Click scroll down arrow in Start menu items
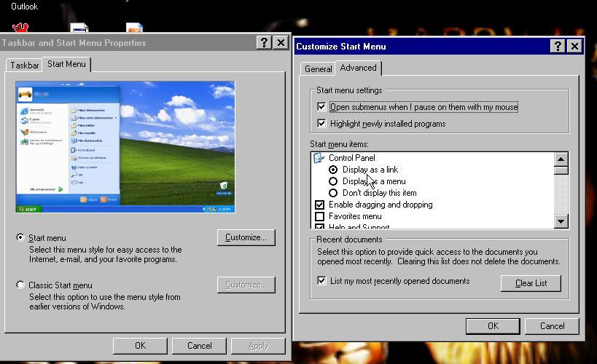597x364 pixels. [561, 221]
